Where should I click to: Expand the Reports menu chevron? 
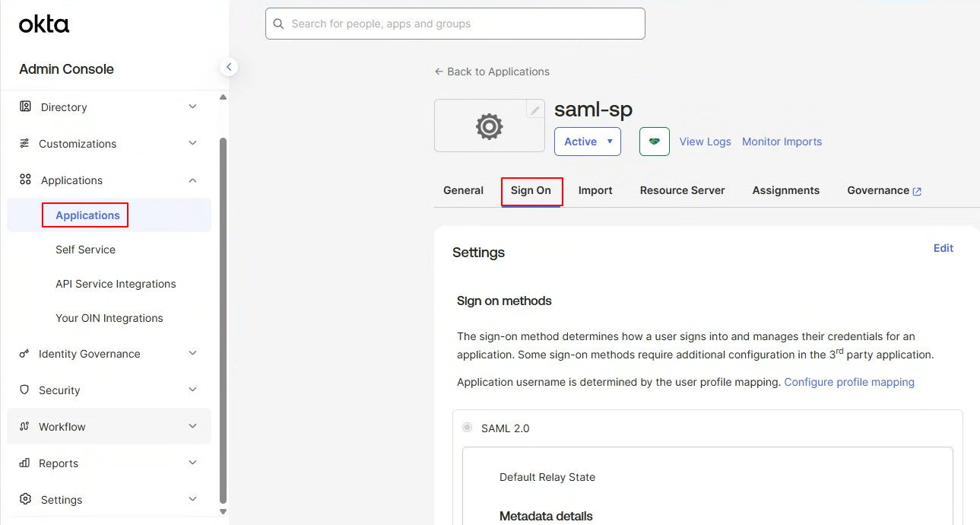(192, 463)
